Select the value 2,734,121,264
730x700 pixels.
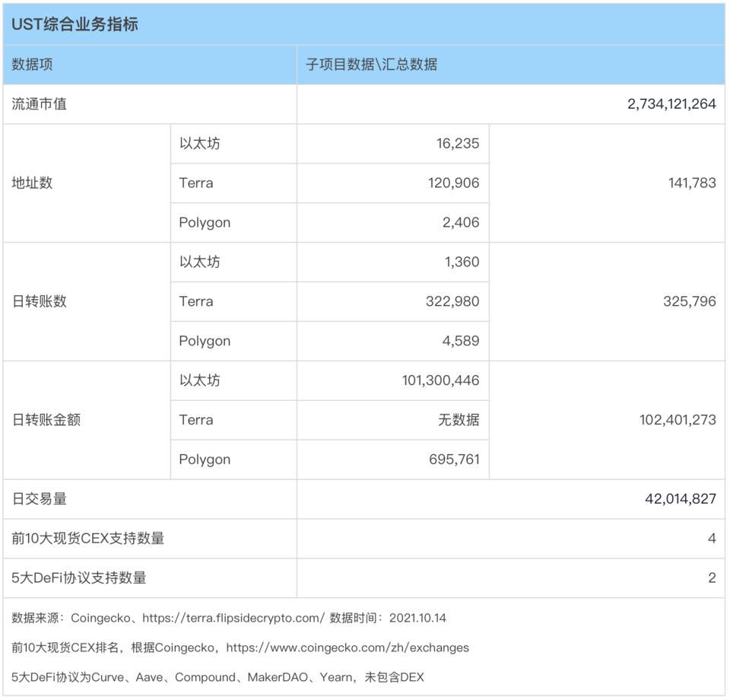pos(671,104)
